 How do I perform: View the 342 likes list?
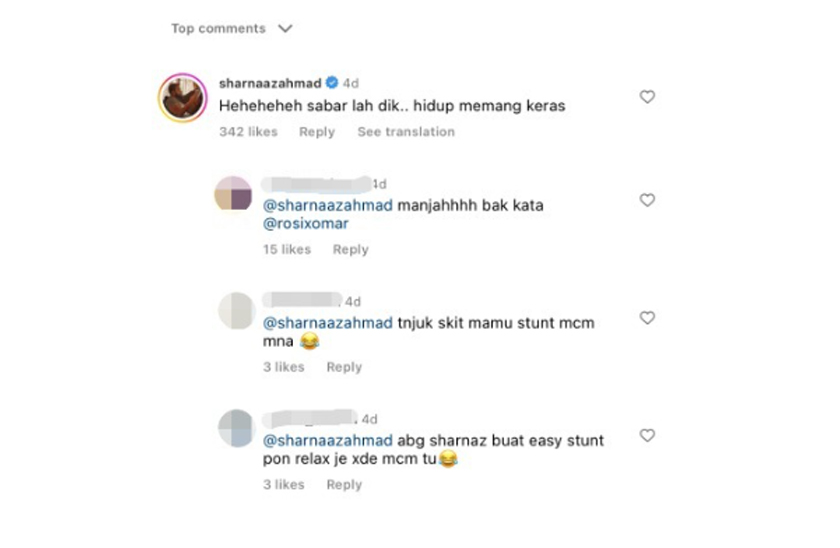coord(249,132)
